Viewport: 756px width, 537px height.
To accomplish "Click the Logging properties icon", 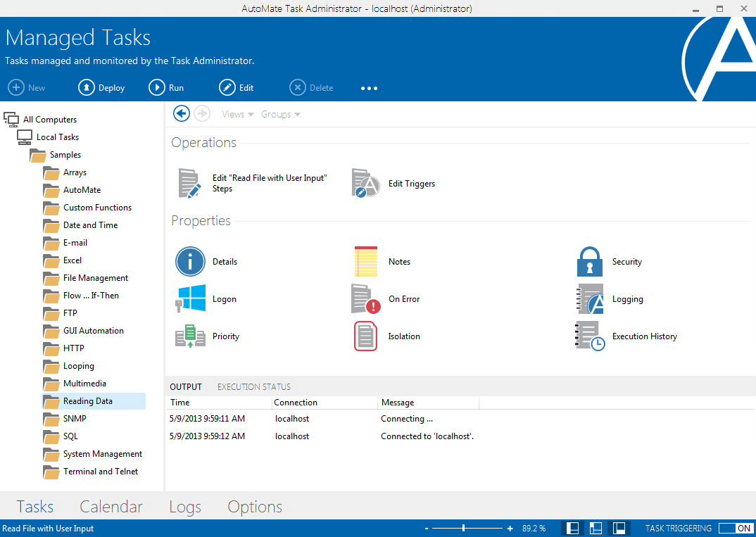I will pyautogui.click(x=589, y=298).
